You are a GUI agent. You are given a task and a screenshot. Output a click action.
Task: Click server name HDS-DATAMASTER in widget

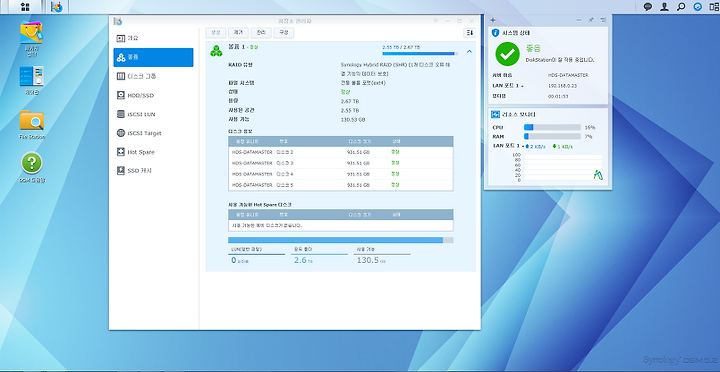click(x=568, y=75)
